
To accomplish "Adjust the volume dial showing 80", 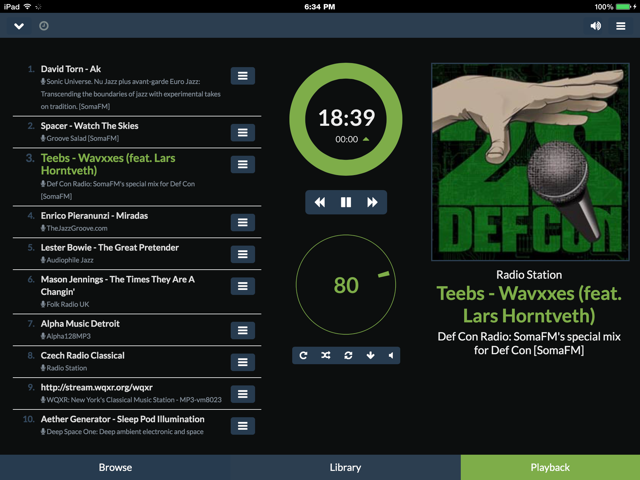I will point(346,284).
